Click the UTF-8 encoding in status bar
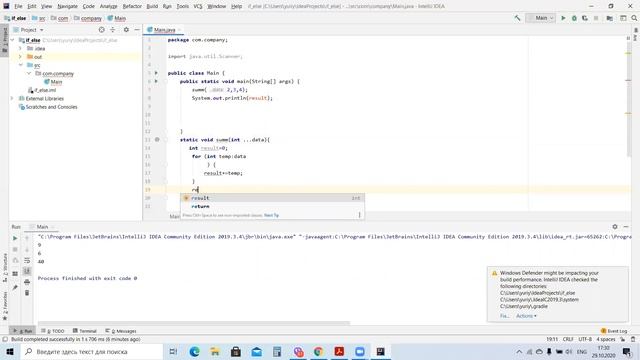The height and width of the screenshot is (360, 640). pos(585,339)
